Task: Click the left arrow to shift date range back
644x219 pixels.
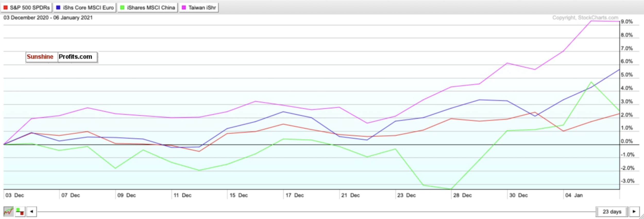Action: pyautogui.click(x=31, y=212)
